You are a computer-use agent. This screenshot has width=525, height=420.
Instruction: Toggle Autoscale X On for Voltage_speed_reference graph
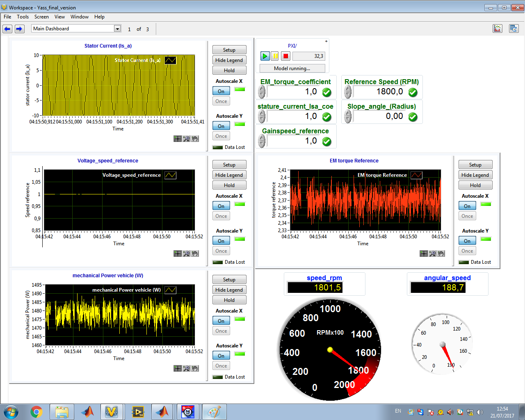pyautogui.click(x=221, y=206)
